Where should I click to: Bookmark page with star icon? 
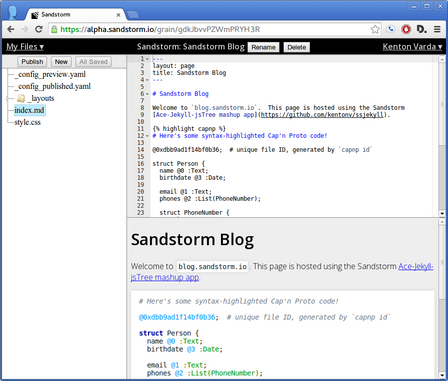(375, 29)
